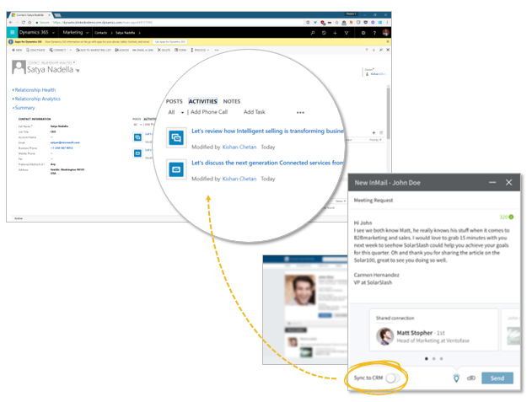Click the business phone number link
This screenshot has height=402, width=532.
click(x=62, y=148)
